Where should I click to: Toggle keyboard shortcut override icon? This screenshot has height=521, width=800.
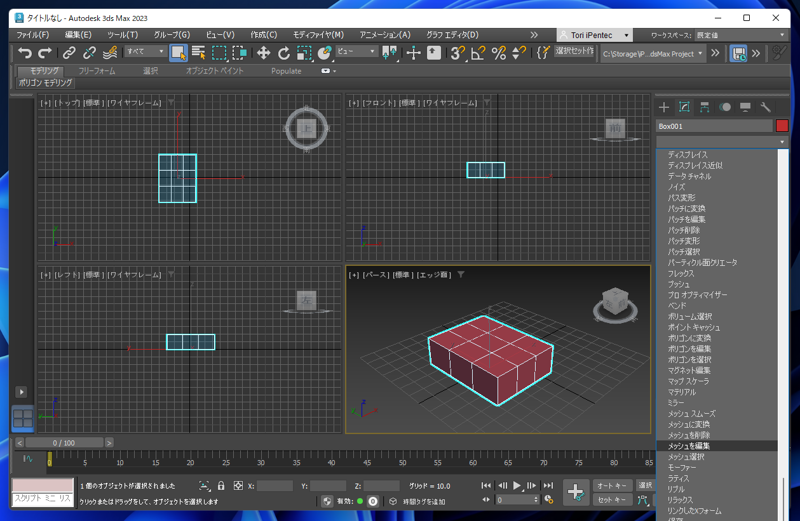434,53
